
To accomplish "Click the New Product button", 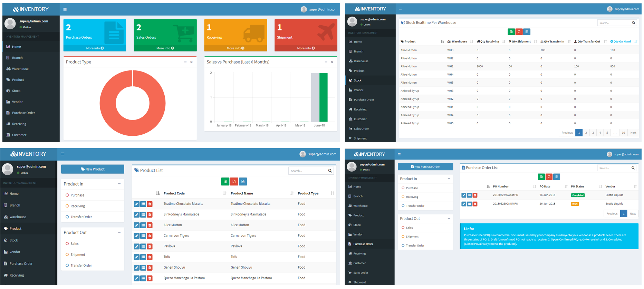I will pos(93,169).
